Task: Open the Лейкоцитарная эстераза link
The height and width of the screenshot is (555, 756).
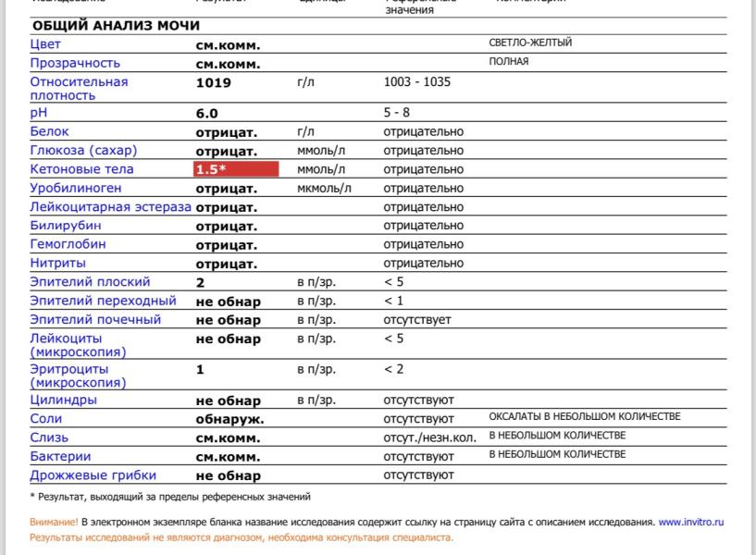Action: [110, 206]
